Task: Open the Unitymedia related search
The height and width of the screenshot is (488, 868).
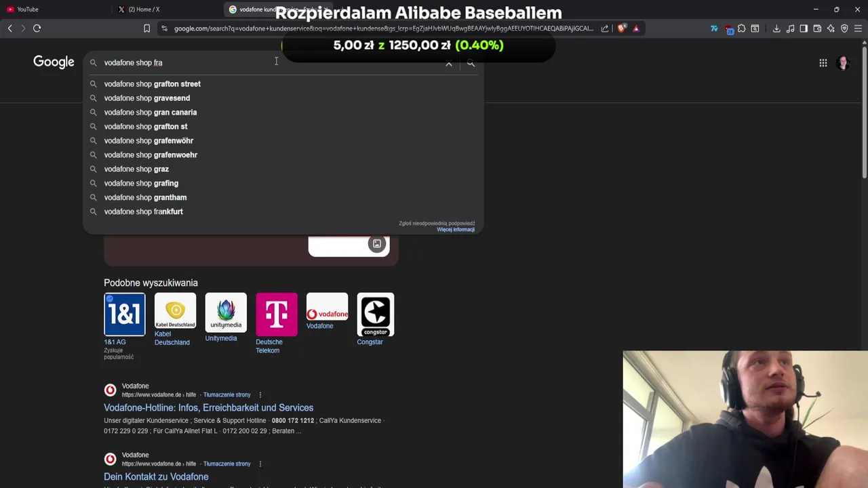Action: pos(226,318)
